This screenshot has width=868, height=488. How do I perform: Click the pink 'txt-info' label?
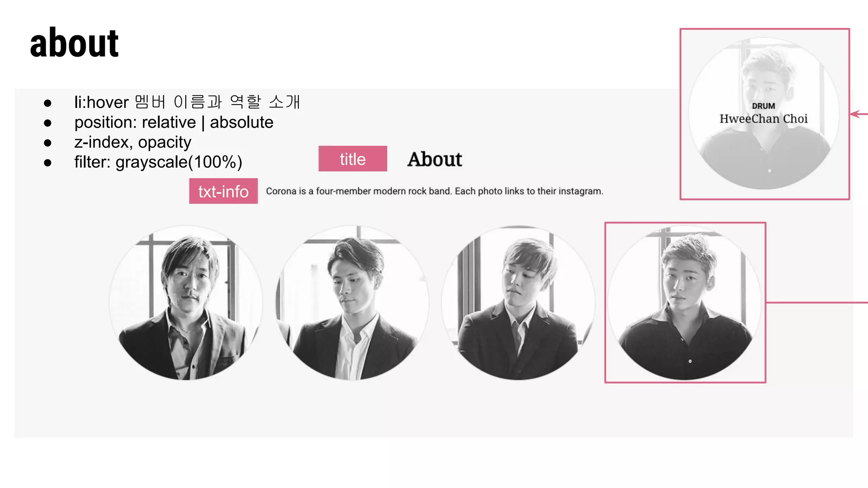(x=223, y=191)
